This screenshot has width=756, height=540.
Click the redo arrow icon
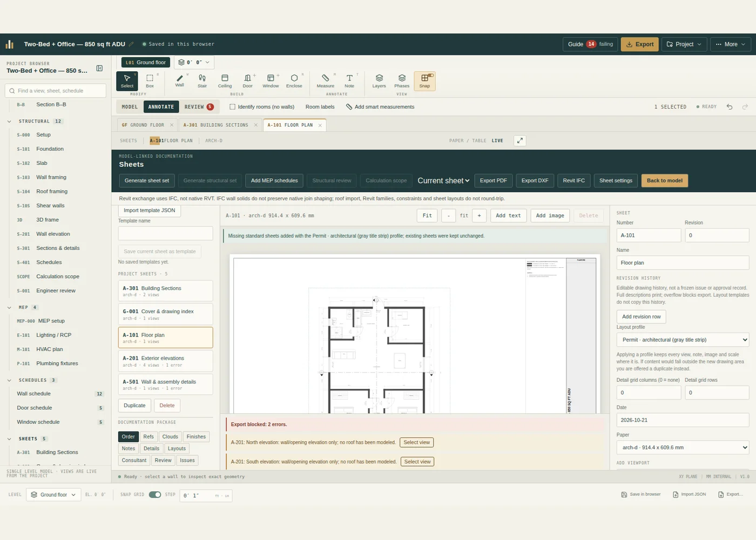pyautogui.click(x=745, y=107)
